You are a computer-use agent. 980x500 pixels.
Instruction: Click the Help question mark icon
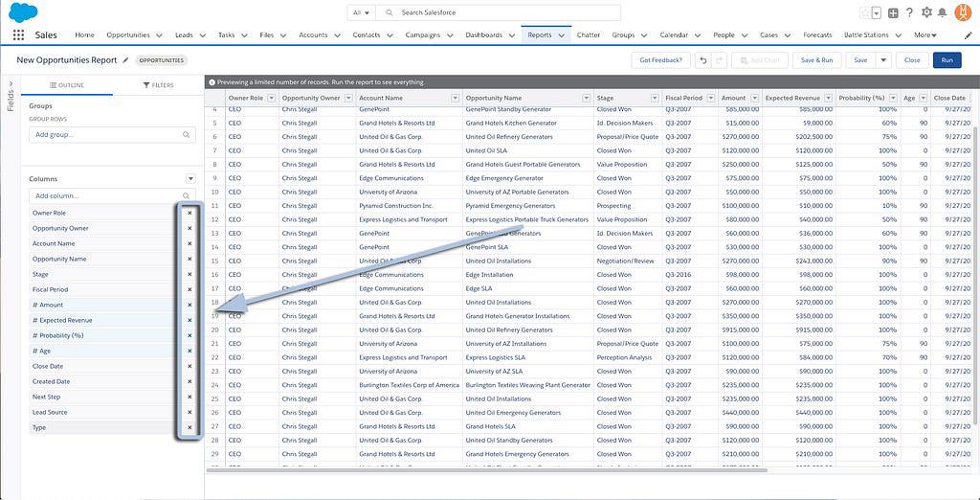tap(909, 12)
